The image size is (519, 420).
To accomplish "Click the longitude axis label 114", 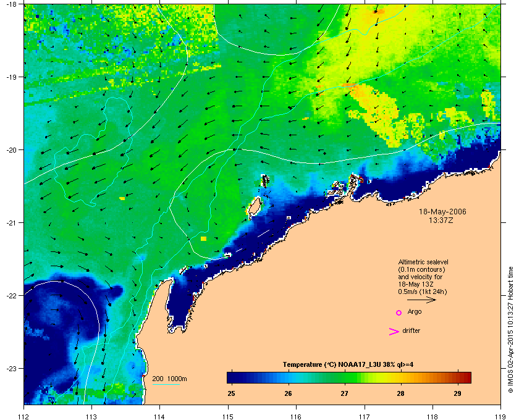I will [159, 417].
